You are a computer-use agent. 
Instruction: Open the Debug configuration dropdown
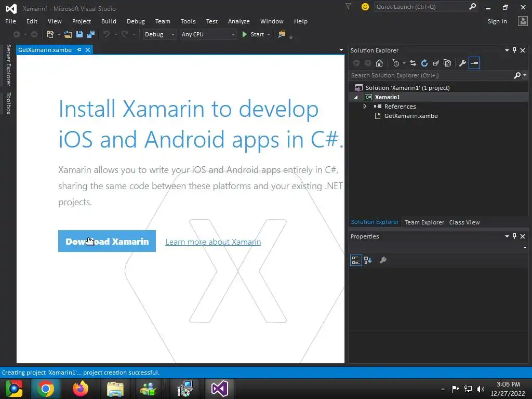[x=159, y=34]
